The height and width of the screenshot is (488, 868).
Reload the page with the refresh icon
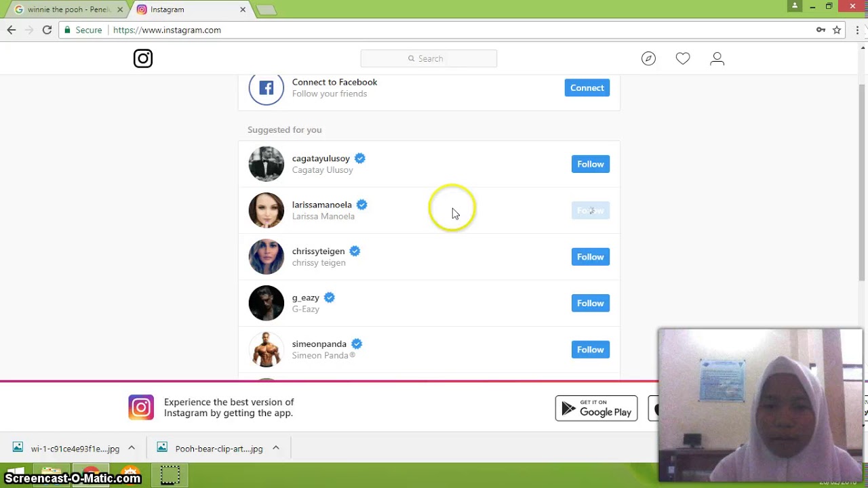point(47,30)
